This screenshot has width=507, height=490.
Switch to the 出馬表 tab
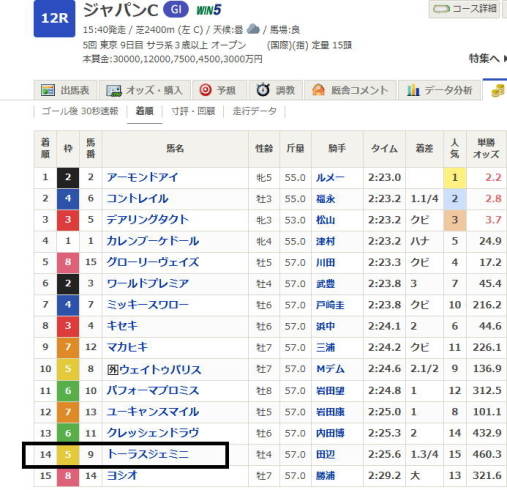65,90
